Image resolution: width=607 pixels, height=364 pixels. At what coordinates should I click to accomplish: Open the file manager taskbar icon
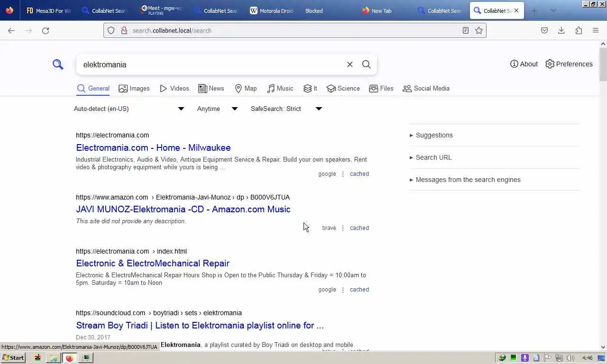pyautogui.click(x=54, y=358)
